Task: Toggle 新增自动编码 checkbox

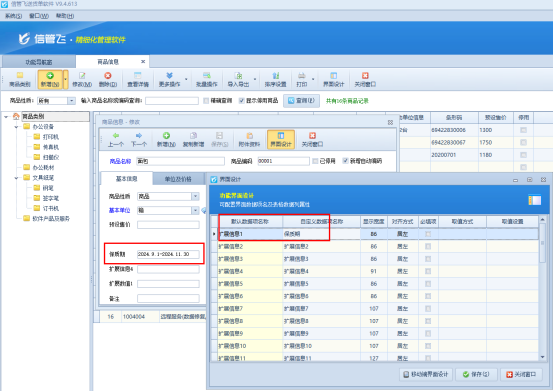Action: tap(345, 161)
